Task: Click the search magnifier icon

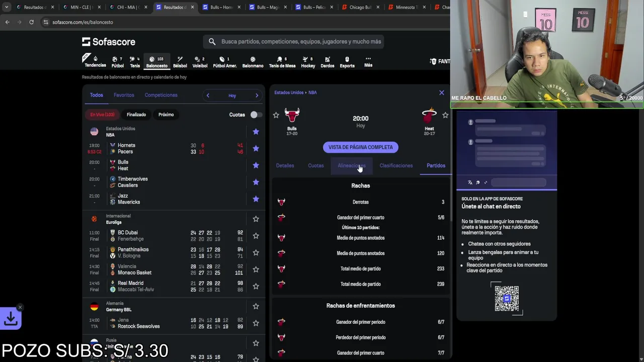Action: 212,42
